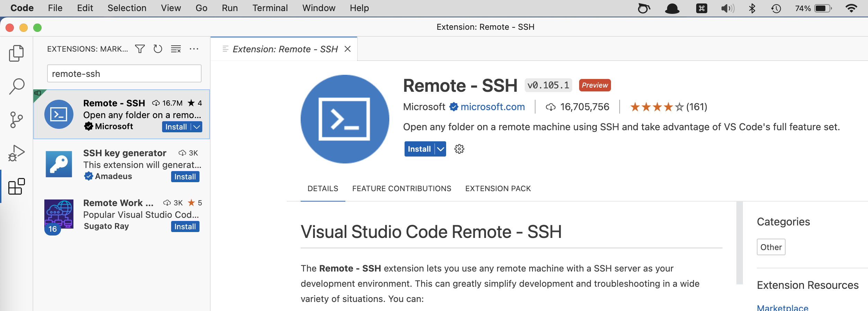Viewport: 868px width, 311px height.
Task: Click the Time Machine icon in menu bar
Action: point(776,8)
